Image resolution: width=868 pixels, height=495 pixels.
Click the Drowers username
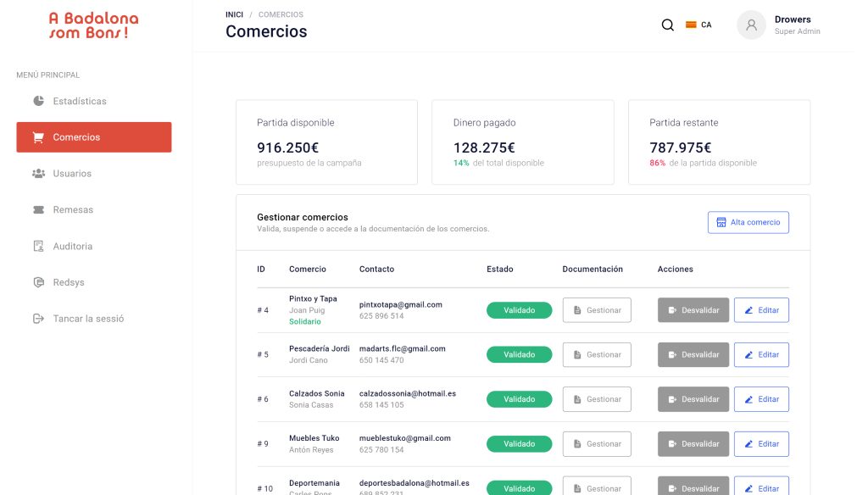click(793, 19)
